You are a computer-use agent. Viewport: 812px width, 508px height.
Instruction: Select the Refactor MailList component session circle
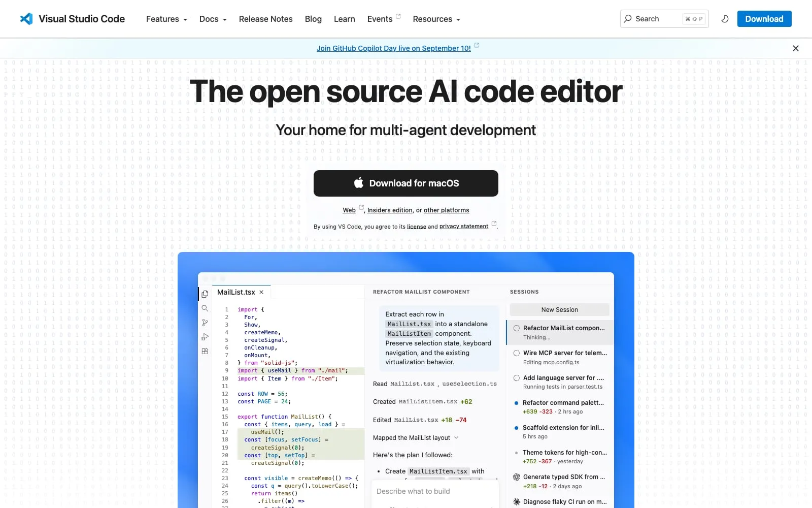(517, 328)
